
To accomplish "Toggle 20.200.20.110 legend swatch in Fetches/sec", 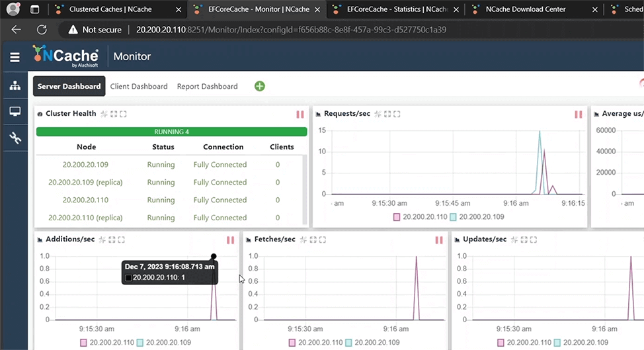I will [x=292, y=343].
